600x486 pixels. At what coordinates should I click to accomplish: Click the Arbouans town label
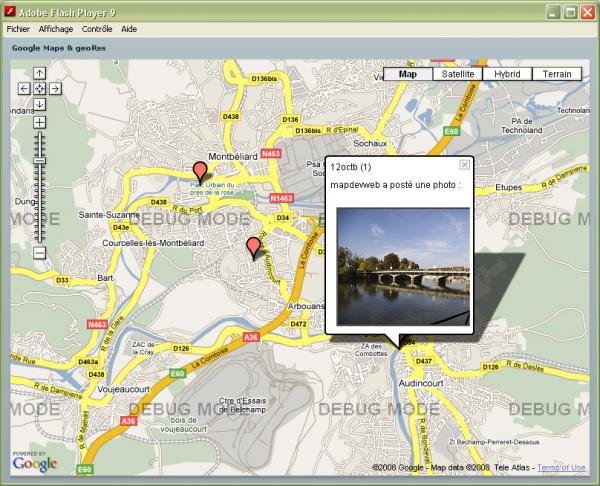(306, 306)
